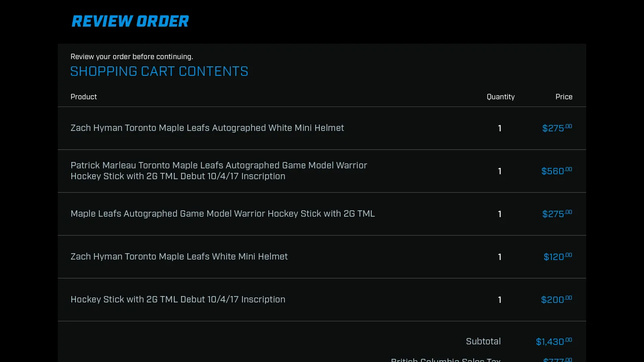644x362 pixels.
Task: Open Zach Hyman White Mini Helmet non-autographed item
Action: (x=179, y=256)
